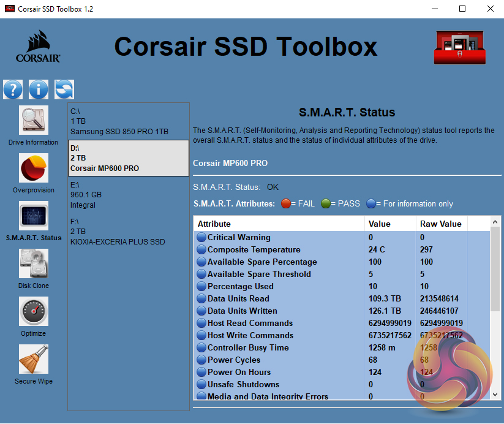
Task: Open the Optimize tool
Action: click(x=33, y=312)
